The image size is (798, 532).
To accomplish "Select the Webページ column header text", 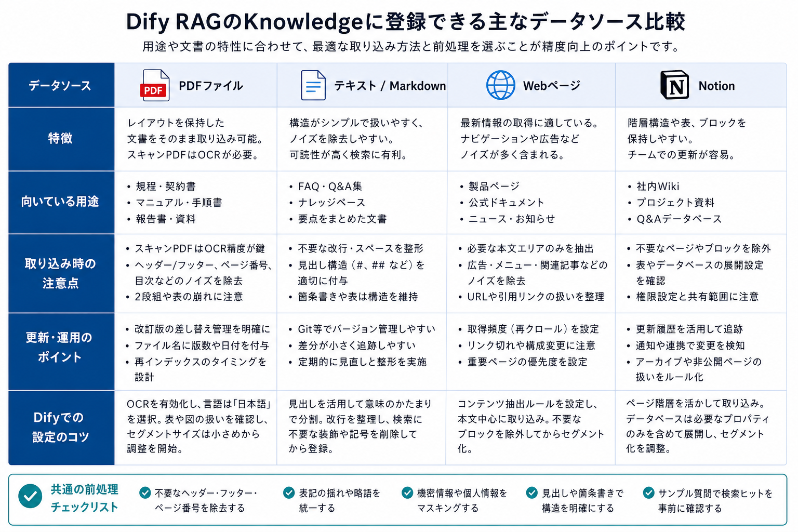I will 552,86.
